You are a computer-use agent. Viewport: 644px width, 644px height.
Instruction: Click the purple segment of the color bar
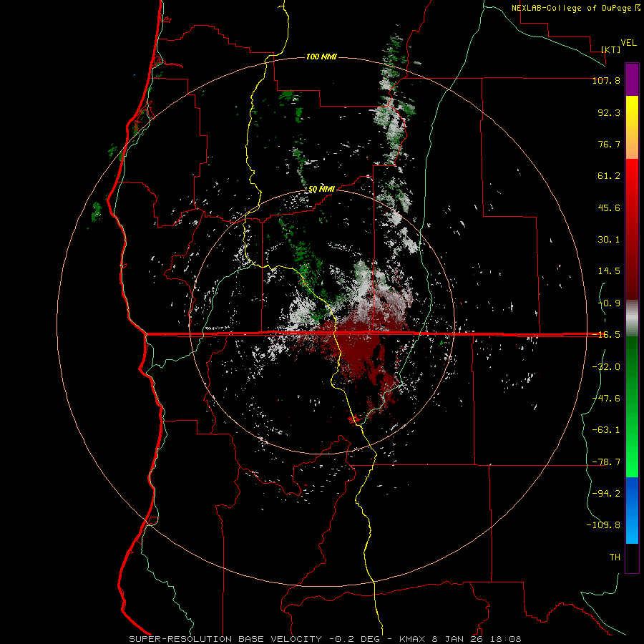click(x=632, y=79)
